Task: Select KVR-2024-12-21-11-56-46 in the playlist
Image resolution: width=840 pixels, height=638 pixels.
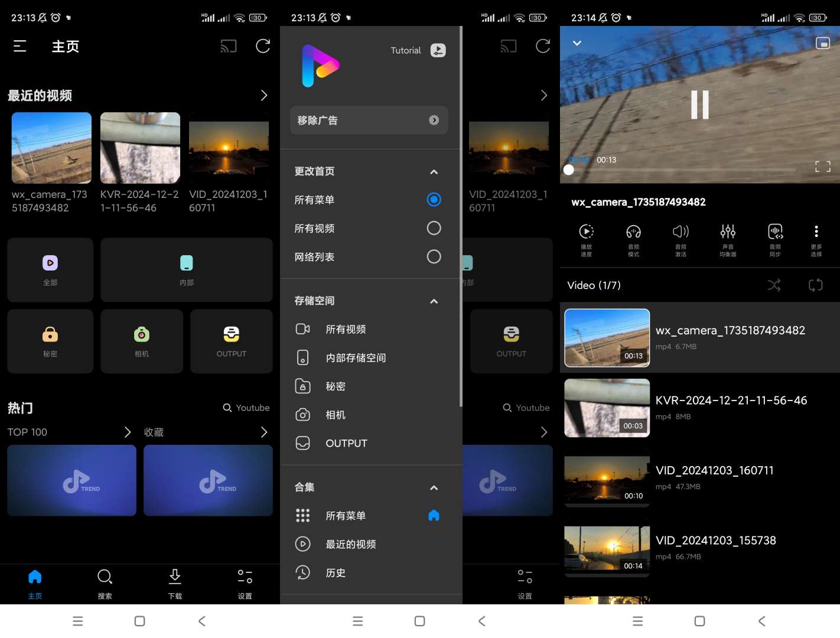Action: pos(700,408)
